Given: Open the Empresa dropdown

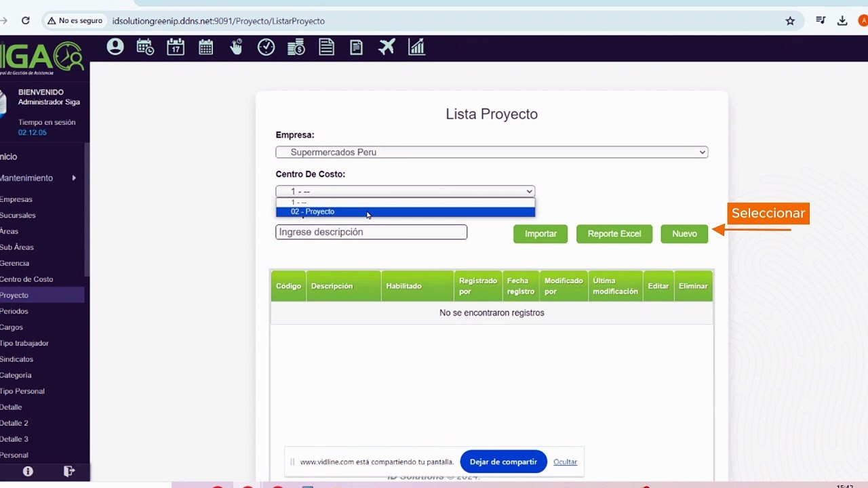Looking at the screenshot, I should pyautogui.click(x=492, y=152).
